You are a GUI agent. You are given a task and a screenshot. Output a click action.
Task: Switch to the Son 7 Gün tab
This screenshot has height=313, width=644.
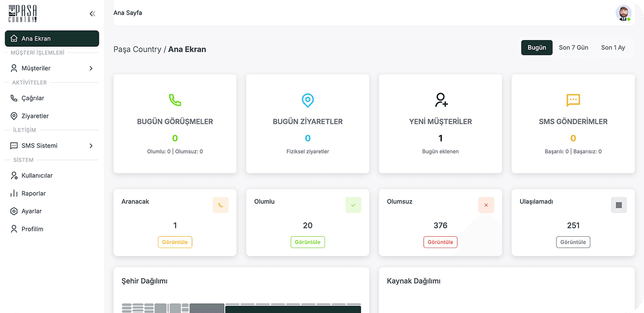pos(573,47)
